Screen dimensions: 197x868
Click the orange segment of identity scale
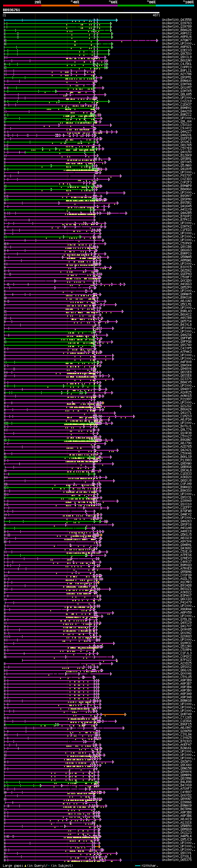click(x=60, y=6)
